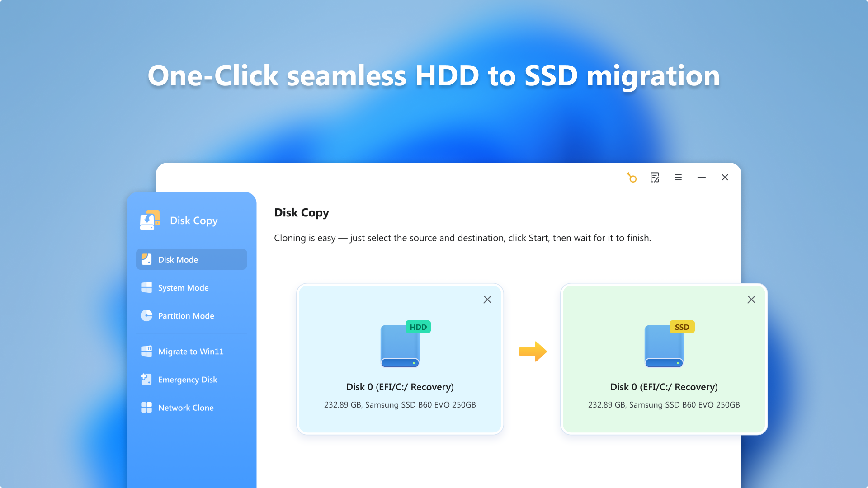Open the feedback form icon
Viewport: 868px width, 488px height.
click(x=655, y=177)
